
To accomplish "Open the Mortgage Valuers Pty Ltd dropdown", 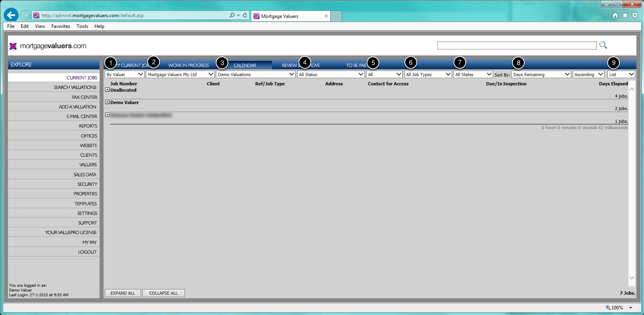I will (180, 75).
